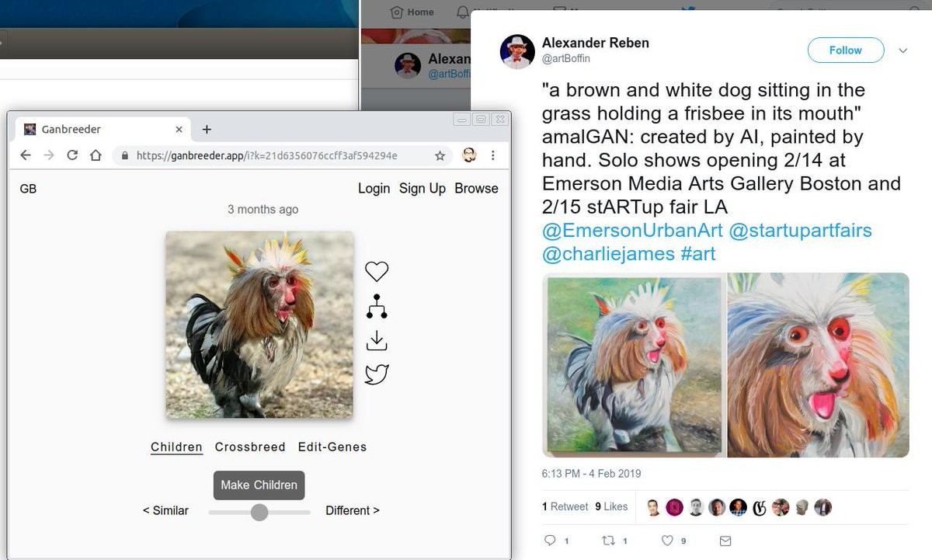Share the Ganbreeder image via Twitter icon
The image size is (932, 560).
[377, 374]
